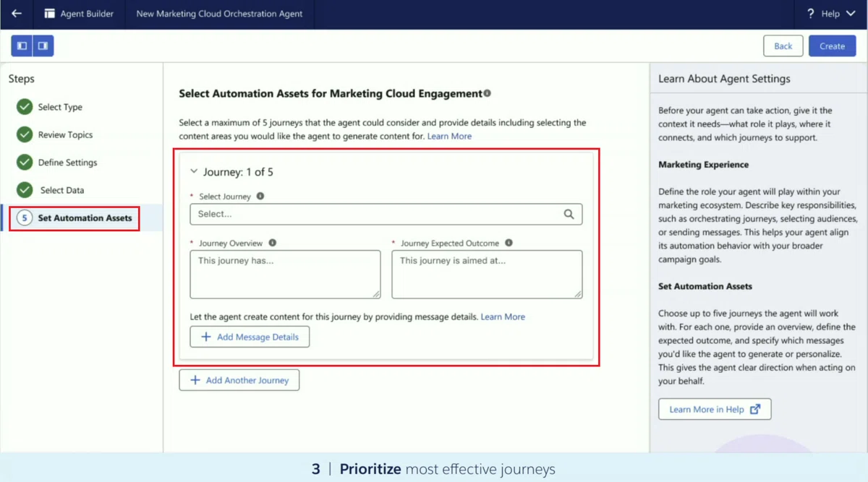Click the Back button
868x482 pixels.
[x=783, y=46]
